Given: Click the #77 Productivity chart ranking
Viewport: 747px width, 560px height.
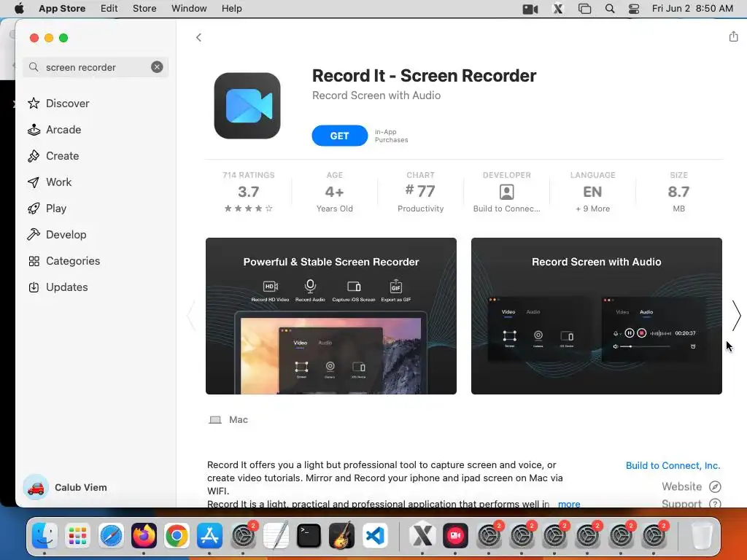Looking at the screenshot, I should point(421,192).
